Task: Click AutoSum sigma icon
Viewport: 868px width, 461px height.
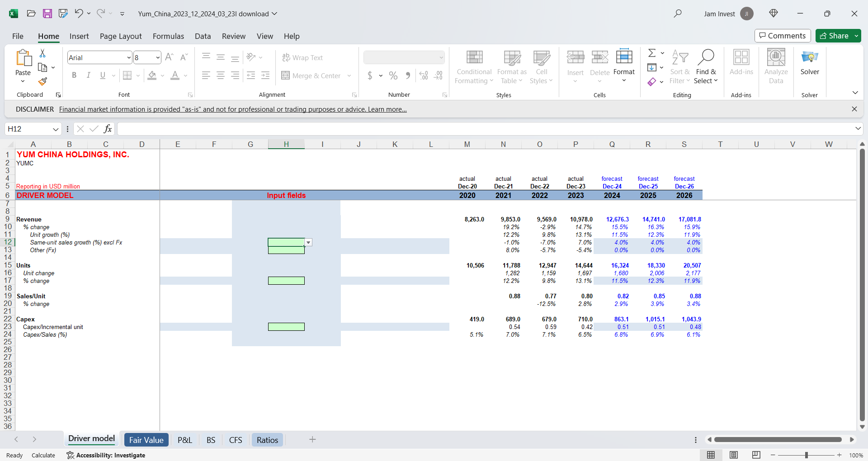Action: pyautogui.click(x=652, y=53)
